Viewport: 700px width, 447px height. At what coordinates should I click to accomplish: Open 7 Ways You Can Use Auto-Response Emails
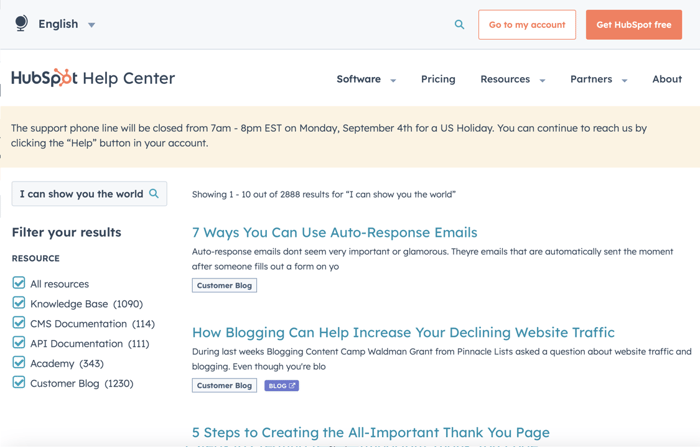(334, 232)
